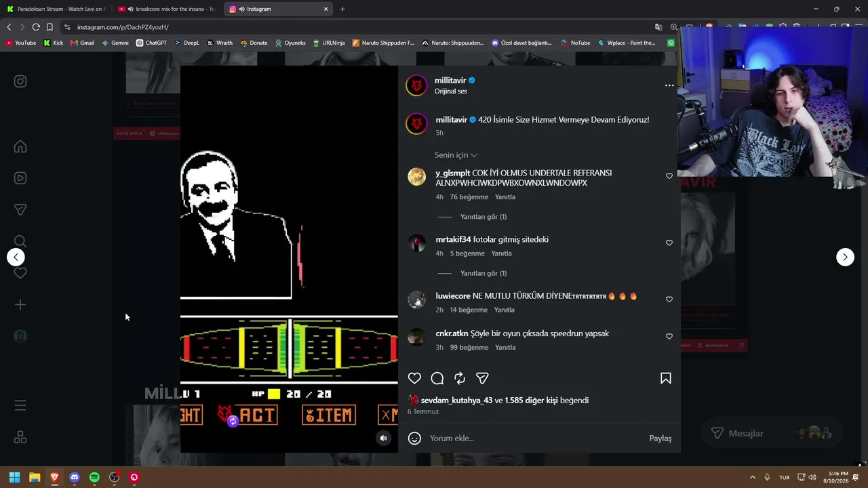868x488 pixels.
Task: Switch to the breakcore mix YouTube tab
Action: 166,9
